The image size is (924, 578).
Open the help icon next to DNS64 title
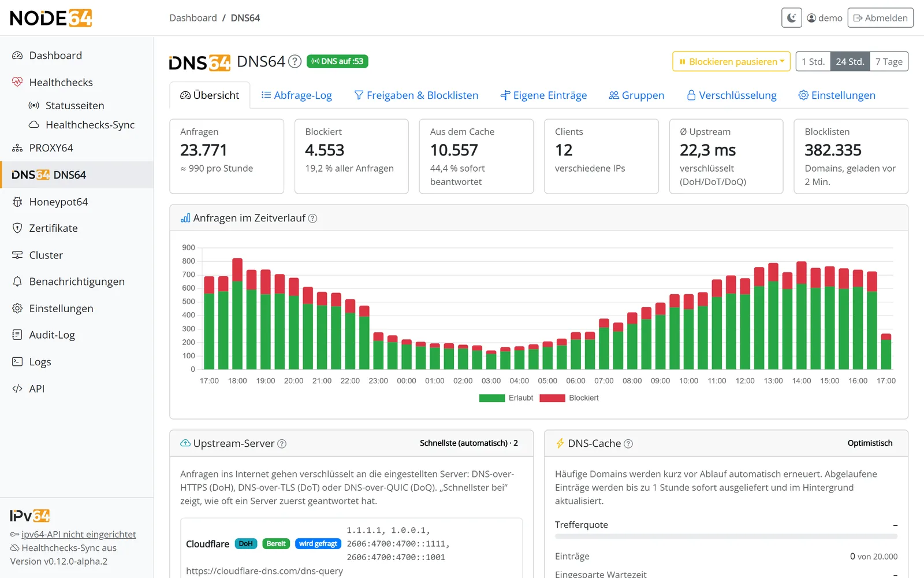point(295,61)
